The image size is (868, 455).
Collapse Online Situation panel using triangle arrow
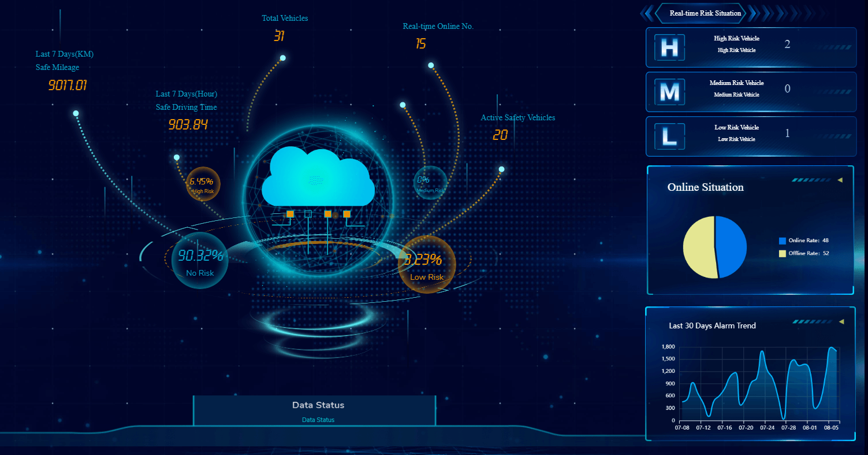[840, 180]
